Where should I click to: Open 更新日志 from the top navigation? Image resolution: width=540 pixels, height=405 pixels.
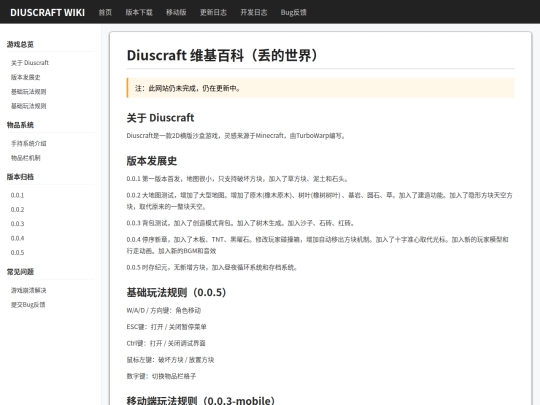click(213, 12)
